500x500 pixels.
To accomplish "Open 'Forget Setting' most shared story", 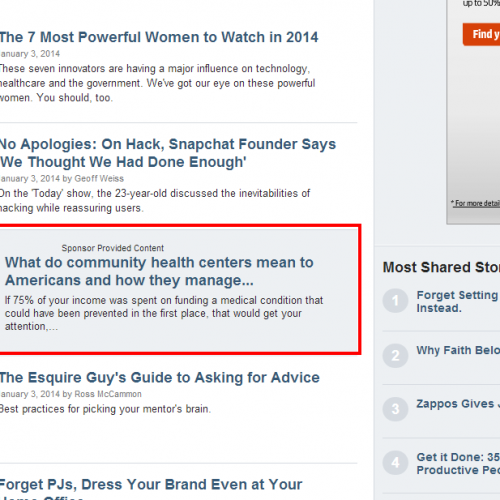I will click(458, 301).
